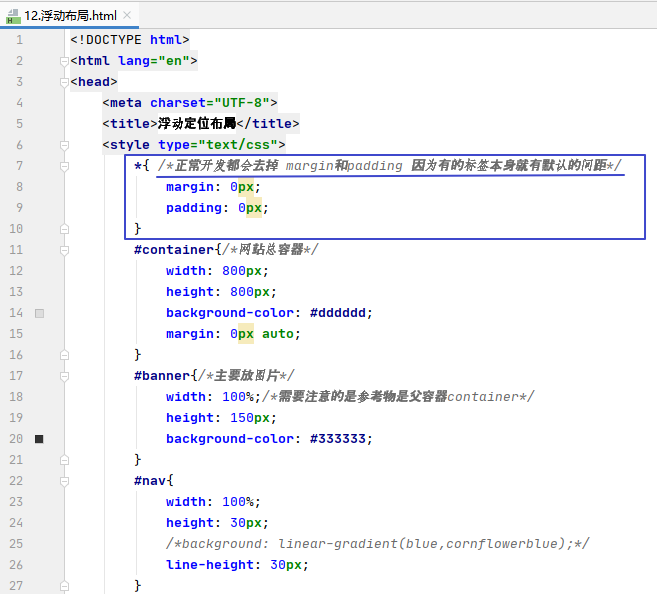Click line number 1 in gutter
The height and width of the screenshot is (594, 657).
tap(19, 40)
